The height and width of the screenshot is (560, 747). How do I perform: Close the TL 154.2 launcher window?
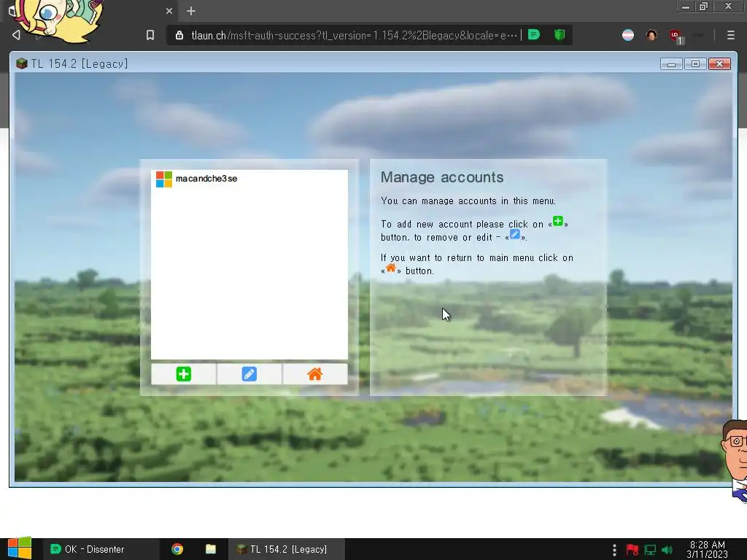coord(719,64)
